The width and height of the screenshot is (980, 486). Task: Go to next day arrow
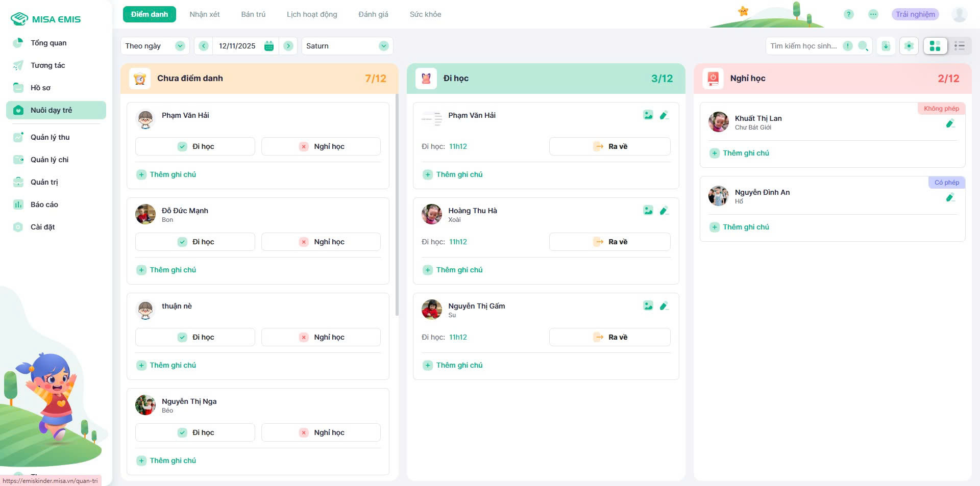[288, 46]
